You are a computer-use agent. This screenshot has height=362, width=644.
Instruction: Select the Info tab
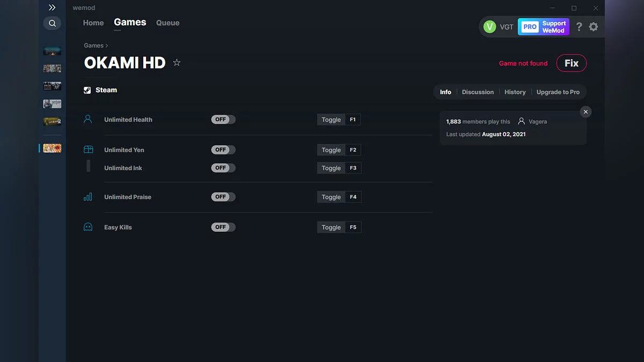click(x=445, y=92)
